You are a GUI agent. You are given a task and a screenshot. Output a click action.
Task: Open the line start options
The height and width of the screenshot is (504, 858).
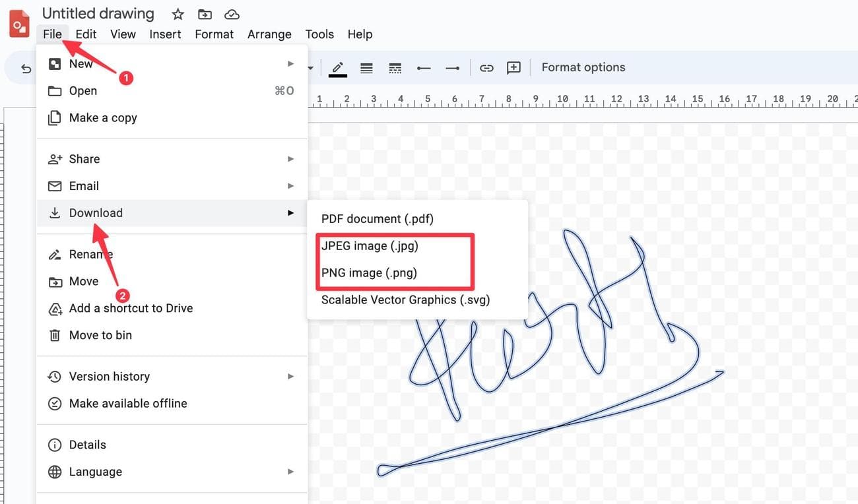(424, 68)
